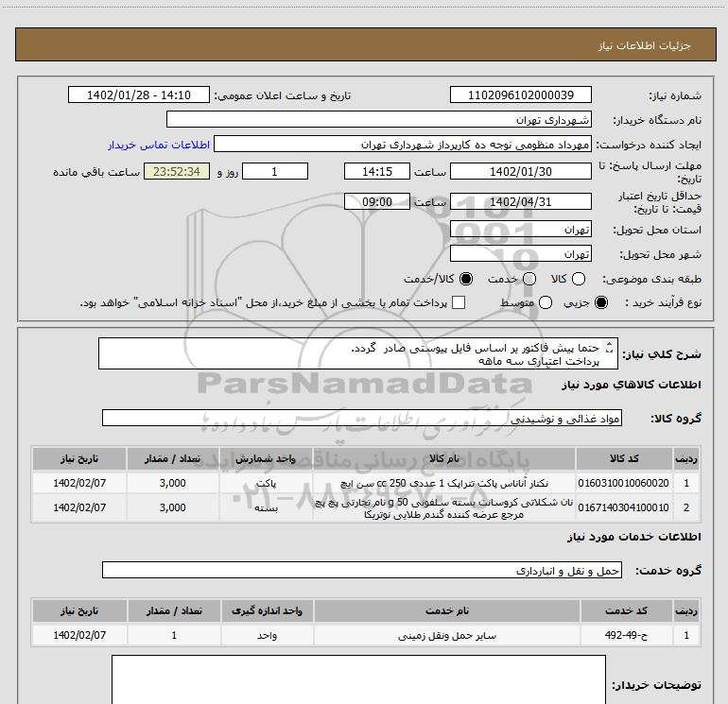Click the remaining time countdown 23:52:34
Screen dimensions: 728x704
[x=177, y=171]
